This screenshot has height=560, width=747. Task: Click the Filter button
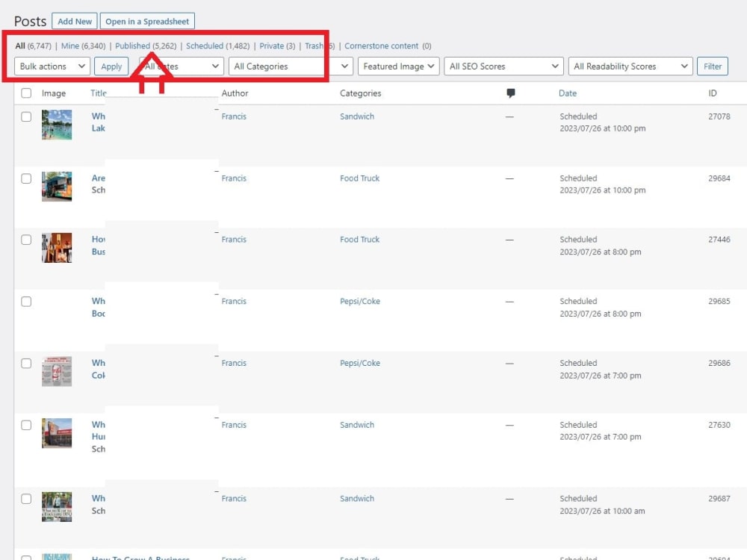[712, 66]
